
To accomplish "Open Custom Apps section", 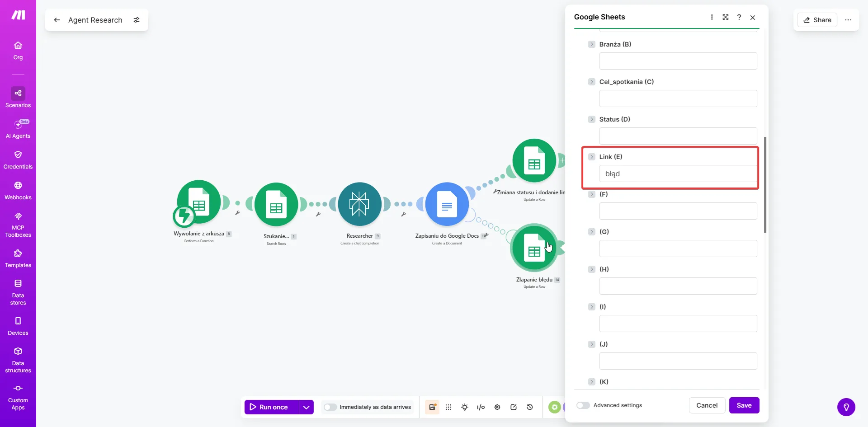I will (x=18, y=397).
